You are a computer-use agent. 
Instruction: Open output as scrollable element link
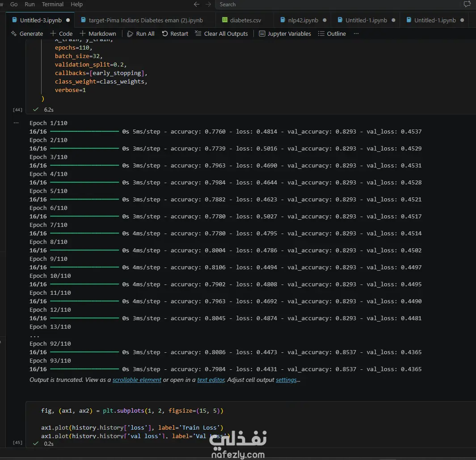pyautogui.click(x=137, y=380)
